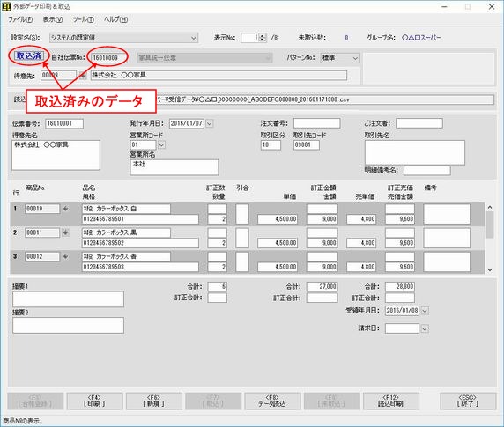Click the 請求日 empty date field

tap(402, 328)
